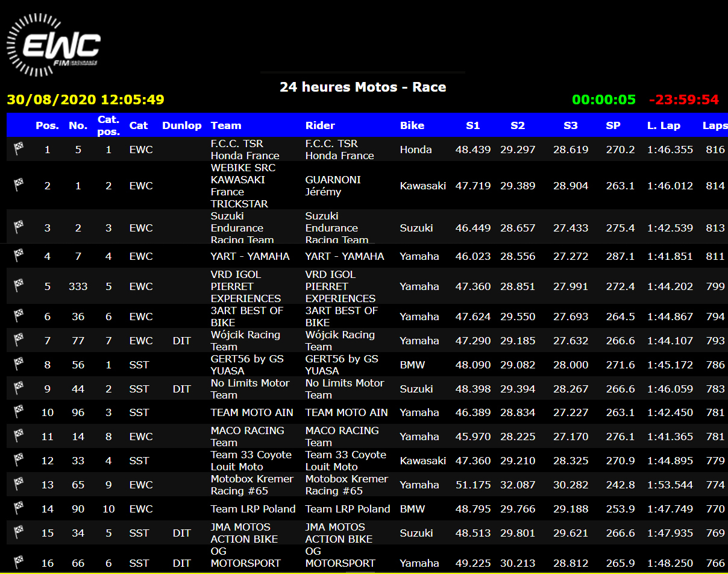Click last lap time 1:53.544
The height and width of the screenshot is (574, 728).
pyautogui.click(x=670, y=485)
